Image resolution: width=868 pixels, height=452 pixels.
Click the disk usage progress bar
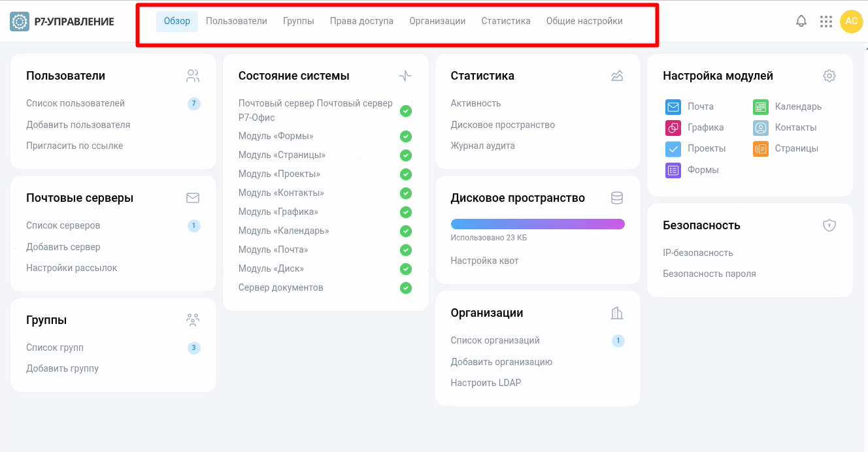tap(537, 224)
